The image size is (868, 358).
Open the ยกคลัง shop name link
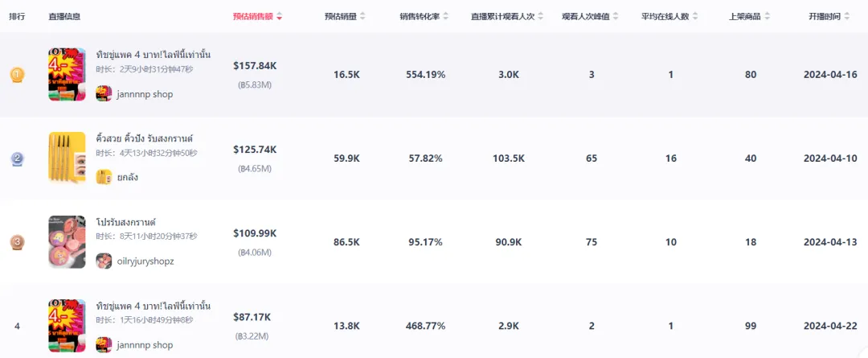[x=127, y=177]
